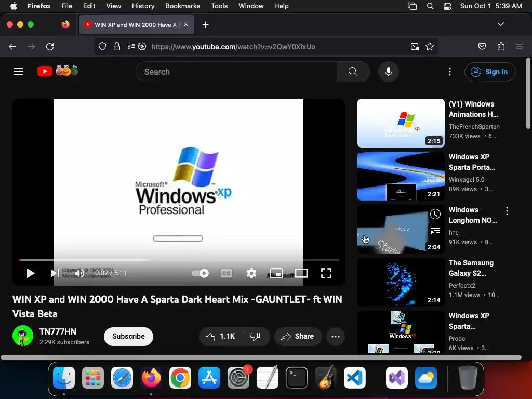Open tracking protection shield icon

[x=102, y=46]
